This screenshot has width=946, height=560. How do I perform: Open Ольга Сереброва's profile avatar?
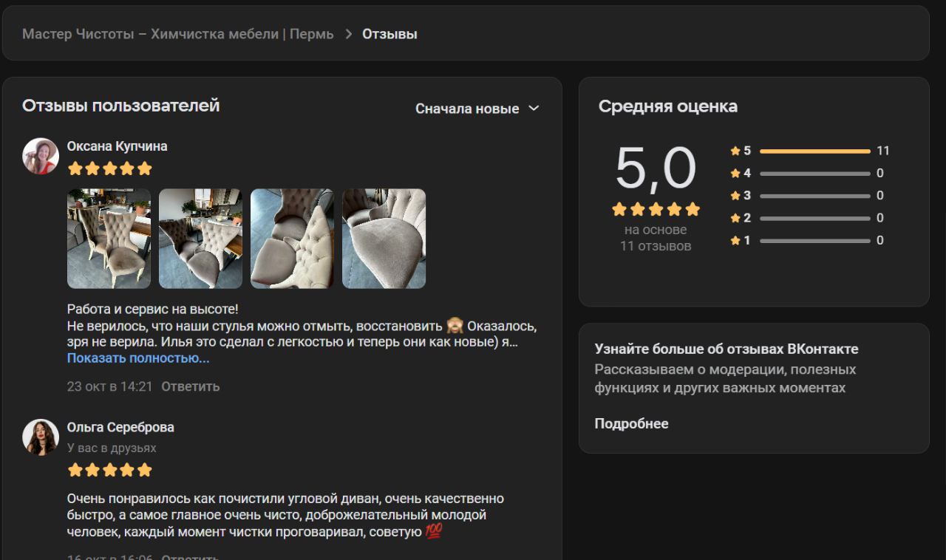pos(41,437)
